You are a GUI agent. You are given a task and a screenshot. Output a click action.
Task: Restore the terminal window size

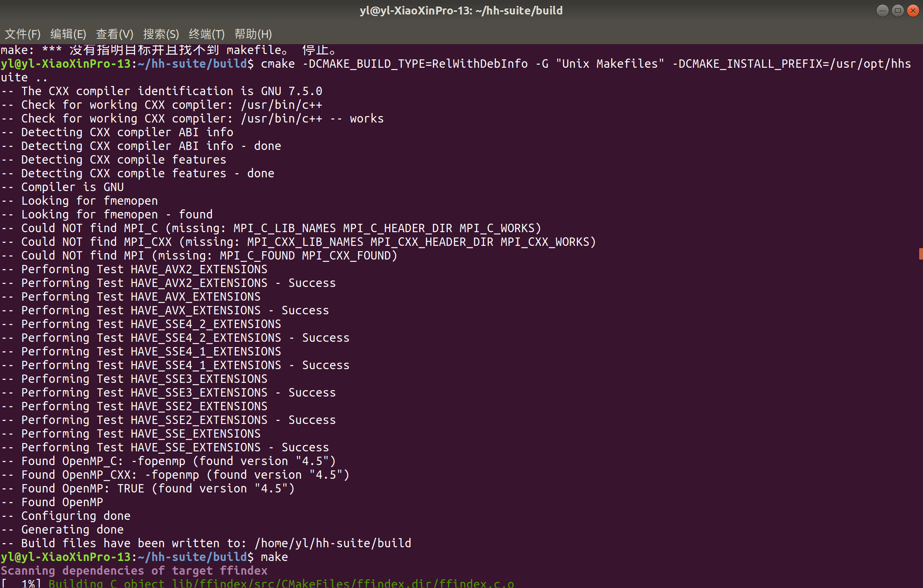(x=898, y=10)
